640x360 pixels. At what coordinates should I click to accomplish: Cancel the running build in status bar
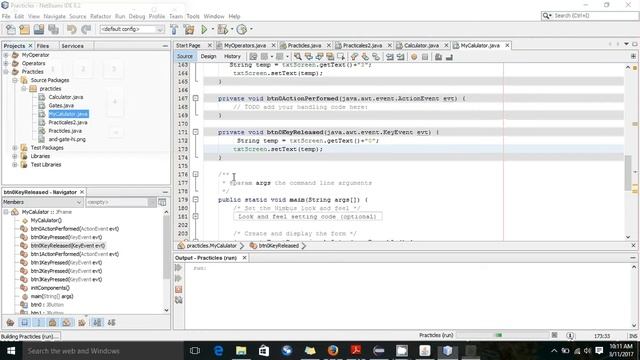554,335
